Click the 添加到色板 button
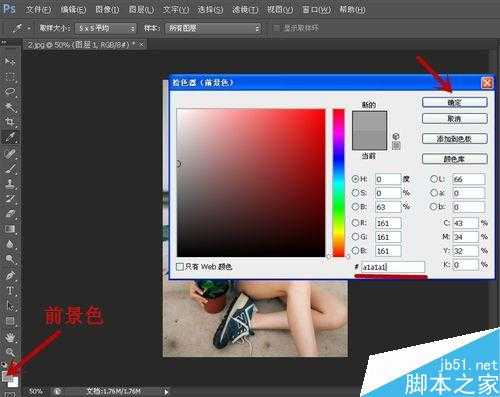Viewport: 500px width, 397px height. (x=455, y=139)
